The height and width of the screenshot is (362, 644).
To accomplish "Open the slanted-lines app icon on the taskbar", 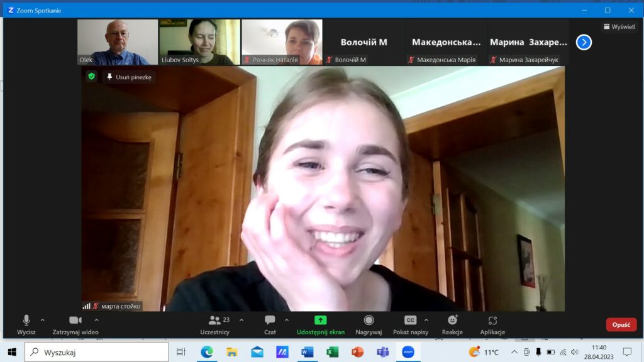I will 282,352.
